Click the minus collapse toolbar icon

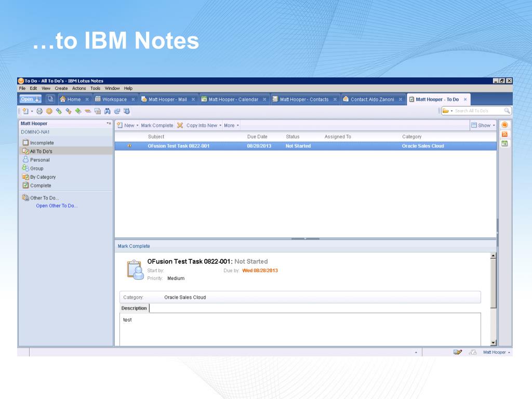[x=88, y=111]
